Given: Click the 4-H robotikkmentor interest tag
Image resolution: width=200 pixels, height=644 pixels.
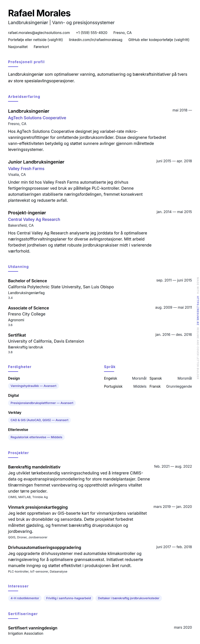Looking at the screenshot, I should point(25,598).
